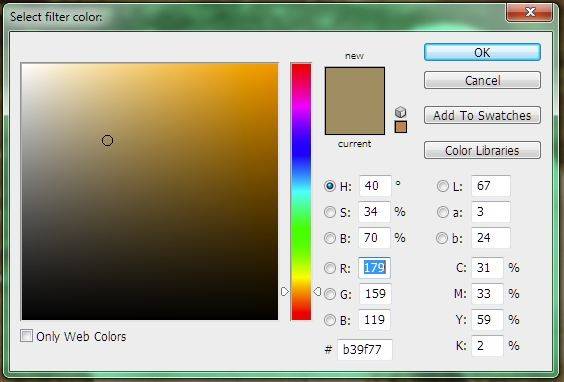
Task: Click the new color preview swatch
Action: 355,84
